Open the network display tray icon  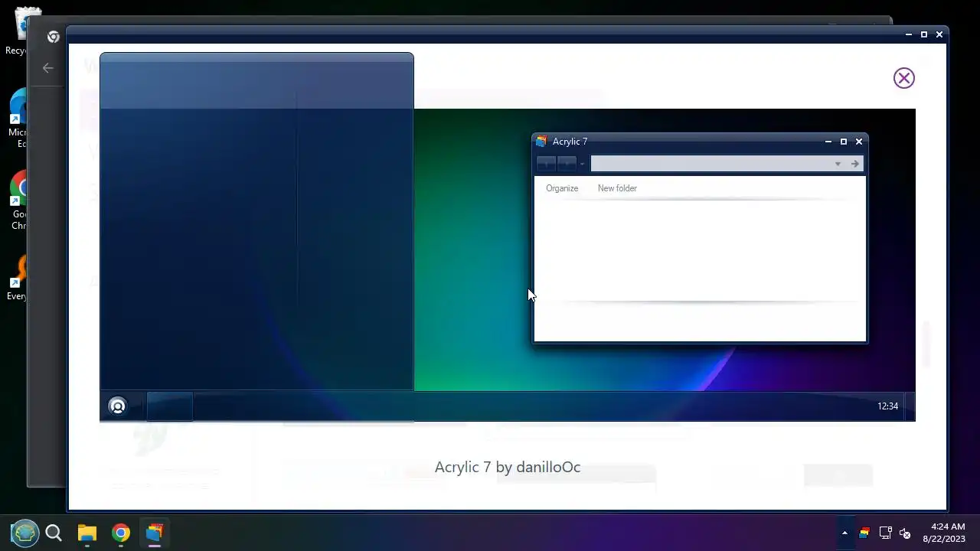click(885, 533)
